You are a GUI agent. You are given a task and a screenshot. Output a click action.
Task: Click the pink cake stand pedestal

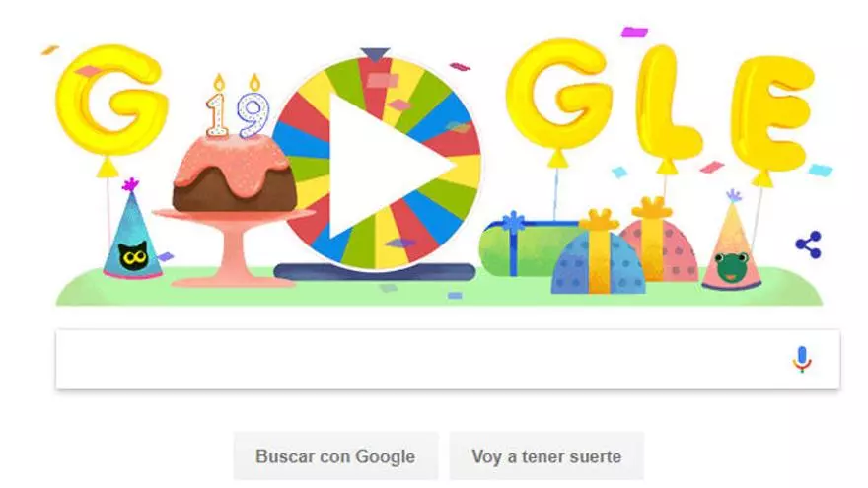233,249
